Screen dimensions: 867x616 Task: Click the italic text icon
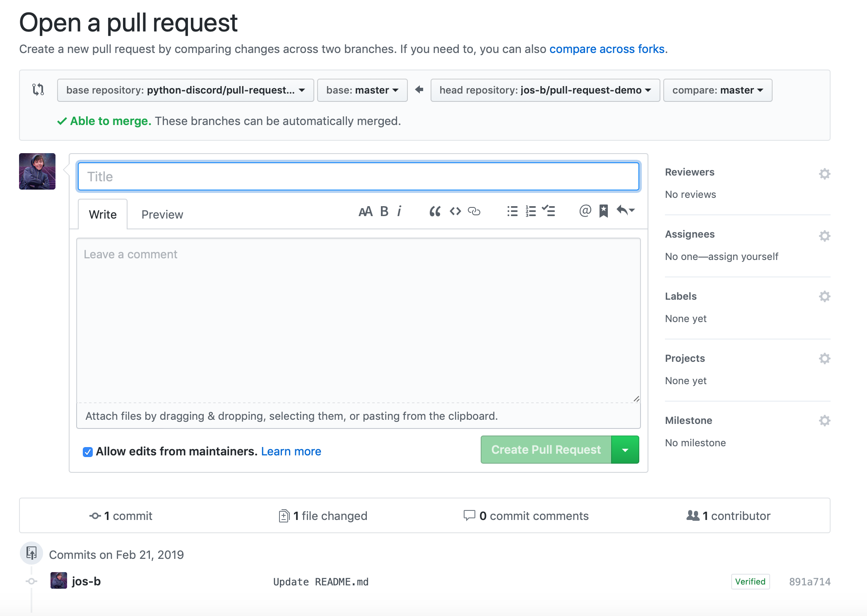tap(400, 212)
